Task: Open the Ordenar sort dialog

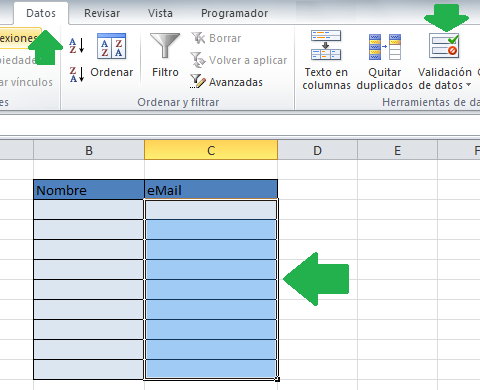Action: tap(112, 55)
